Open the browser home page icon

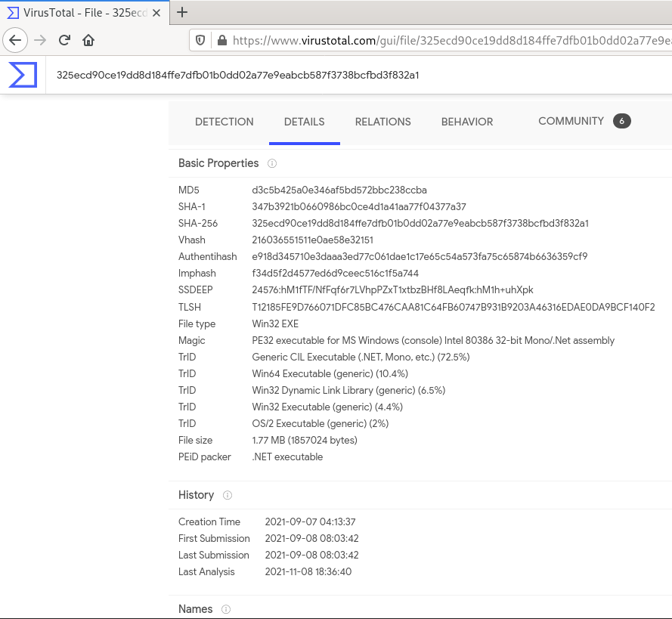coord(88,40)
